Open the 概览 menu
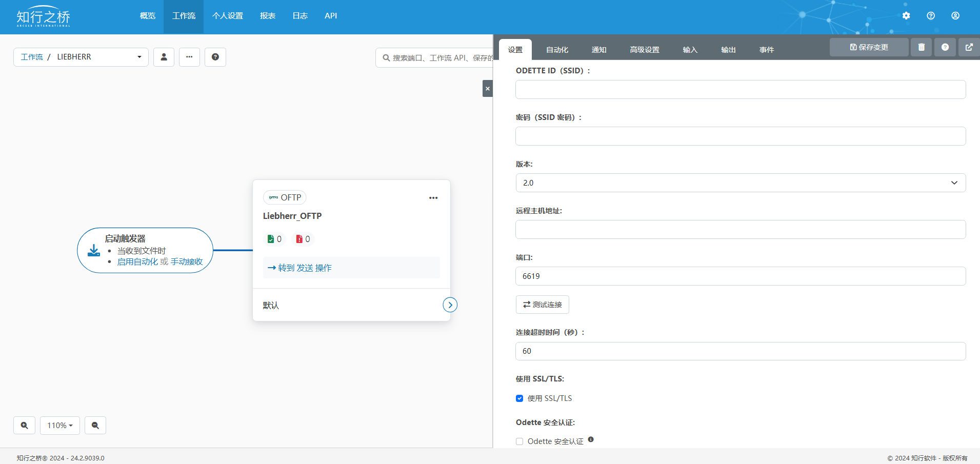This screenshot has height=464, width=980. [148, 16]
